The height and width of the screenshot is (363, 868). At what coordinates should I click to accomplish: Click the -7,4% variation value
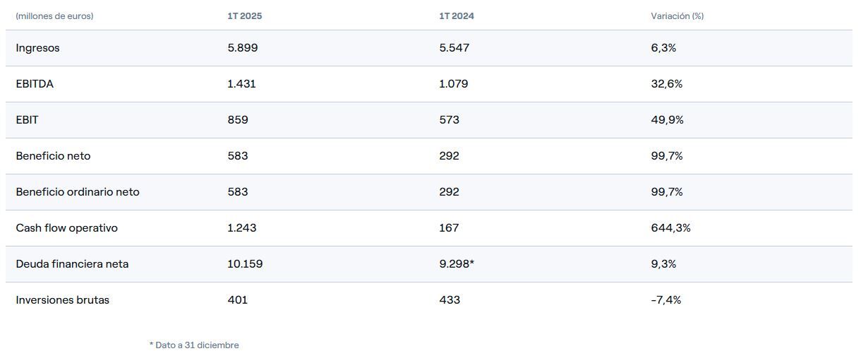click(x=665, y=300)
